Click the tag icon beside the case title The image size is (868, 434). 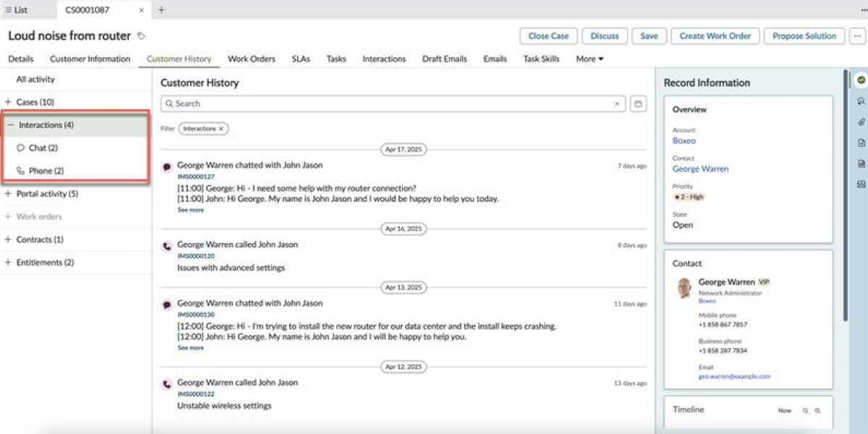(141, 36)
